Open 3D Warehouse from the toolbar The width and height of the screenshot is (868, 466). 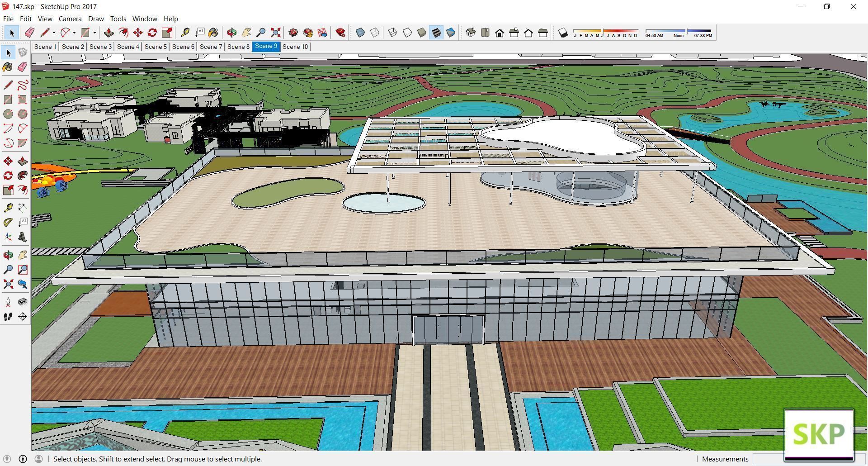[x=293, y=33]
